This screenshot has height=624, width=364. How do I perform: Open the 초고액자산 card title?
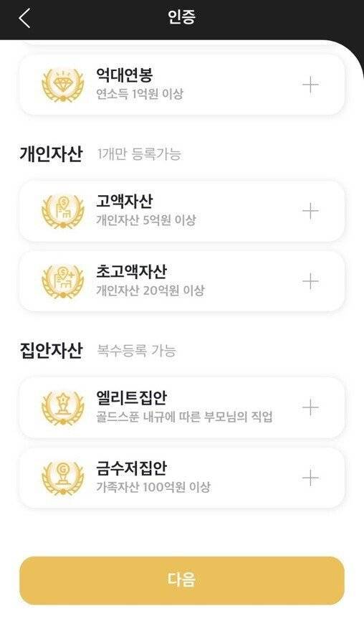pyautogui.click(x=132, y=271)
